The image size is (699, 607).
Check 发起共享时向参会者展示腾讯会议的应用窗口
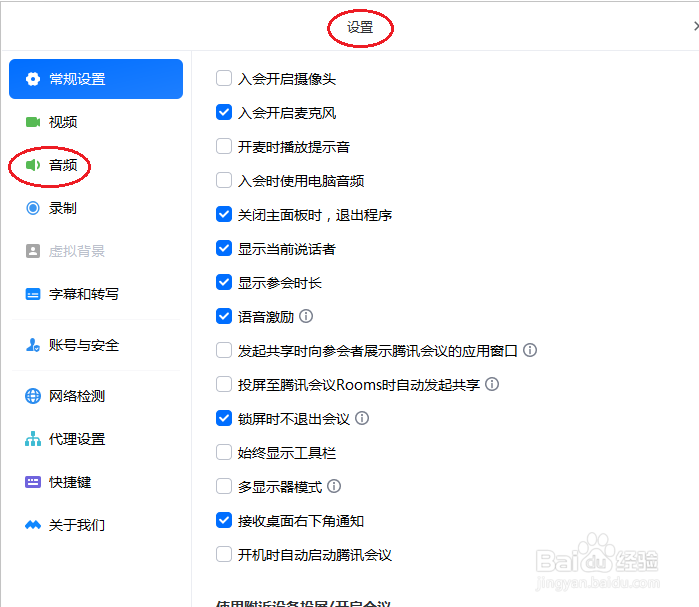click(224, 350)
